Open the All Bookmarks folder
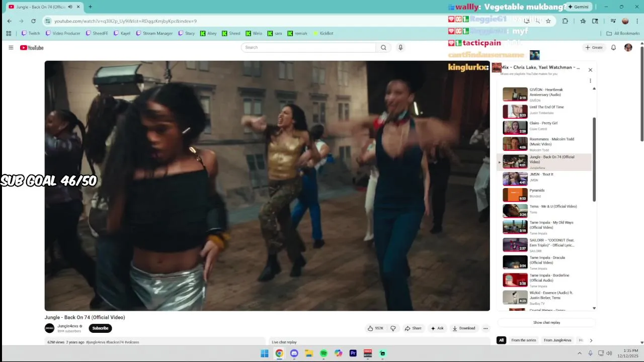Image resolution: width=644 pixels, height=362 pixels. click(x=623, y=33)
